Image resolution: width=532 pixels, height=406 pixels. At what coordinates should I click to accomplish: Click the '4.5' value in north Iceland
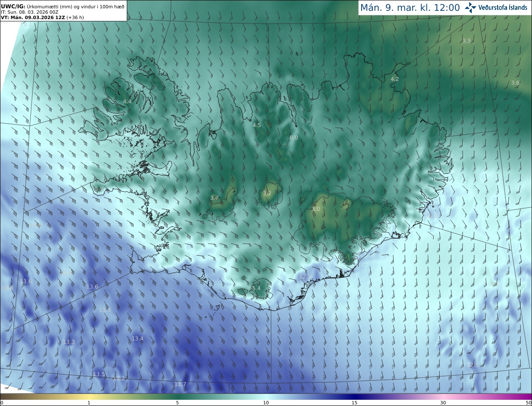coord(257,125)
